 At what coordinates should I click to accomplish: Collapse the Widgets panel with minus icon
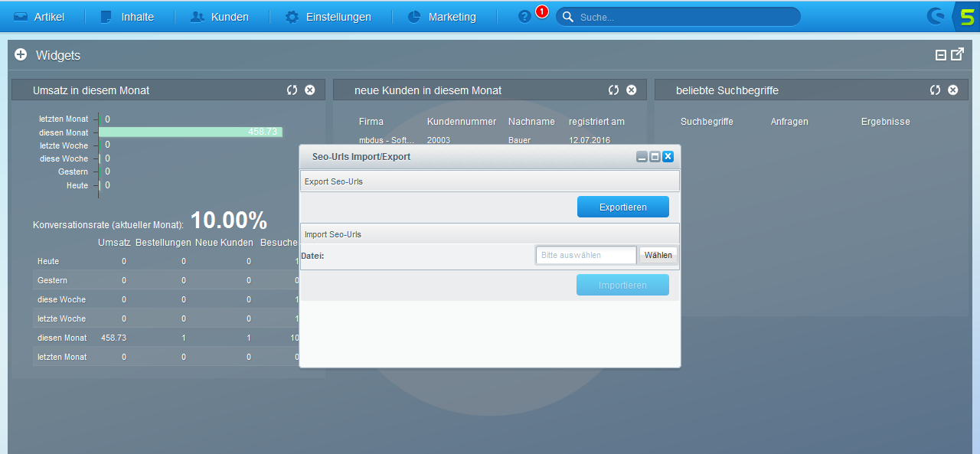941,55
